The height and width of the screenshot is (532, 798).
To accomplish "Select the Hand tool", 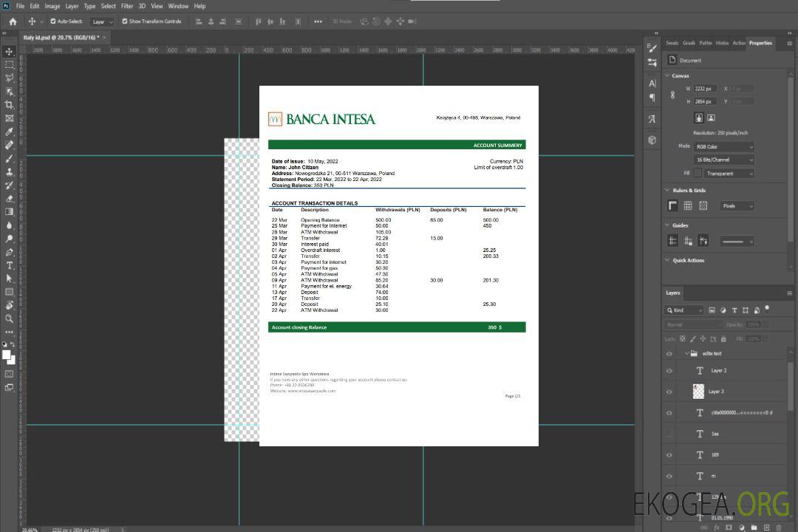I will 9,305.
